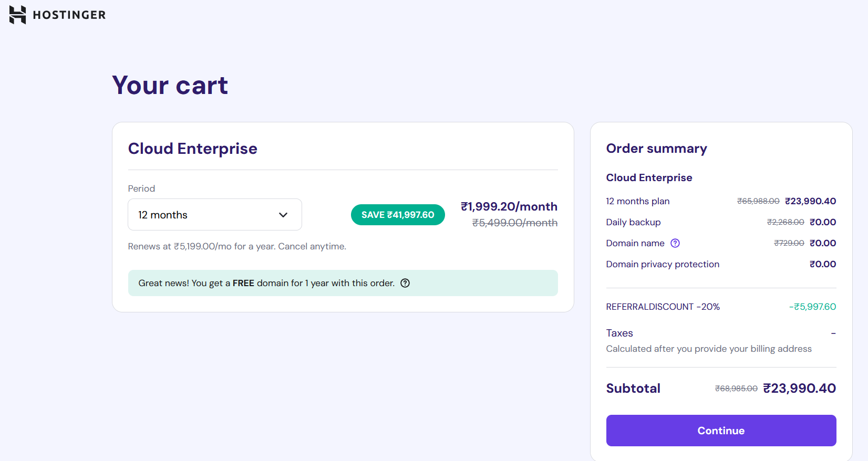Click the Order summary heading
Image resolution: width=868 pixels, height=461 pixels.
(656, 149)
